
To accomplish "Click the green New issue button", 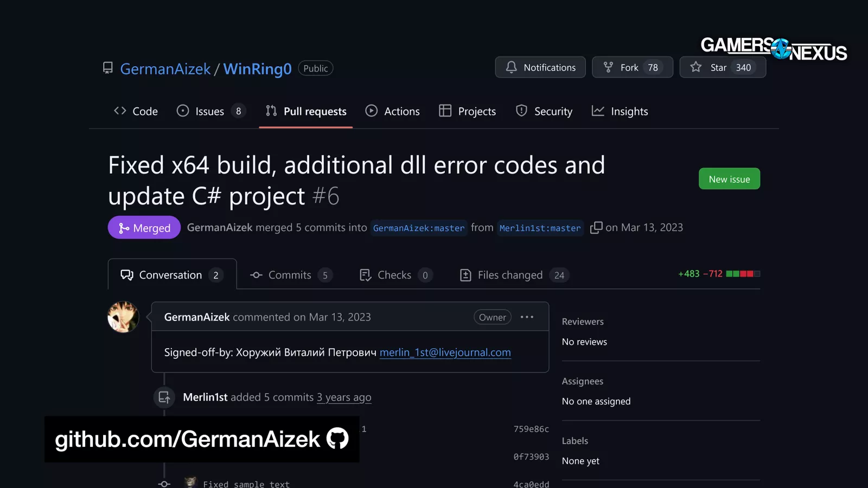I will coord(729,179).
